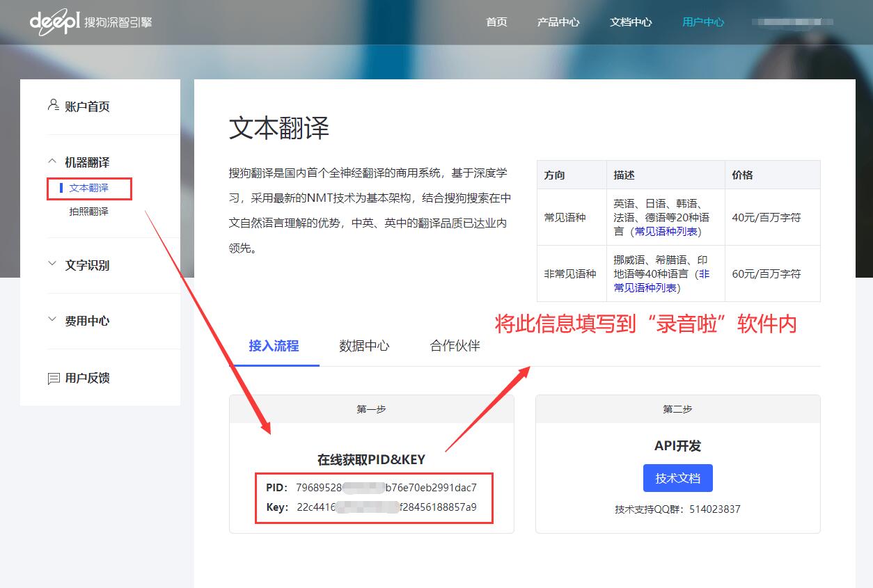
Task: Open 用户中心 in top navigation
Action: pyautogui.click(x=703, y=22)
